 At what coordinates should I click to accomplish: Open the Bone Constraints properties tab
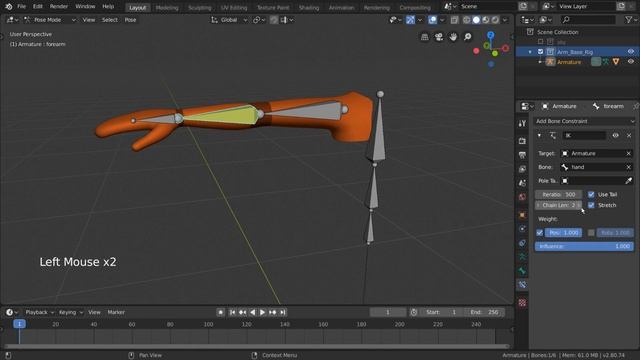pos(522,284)
